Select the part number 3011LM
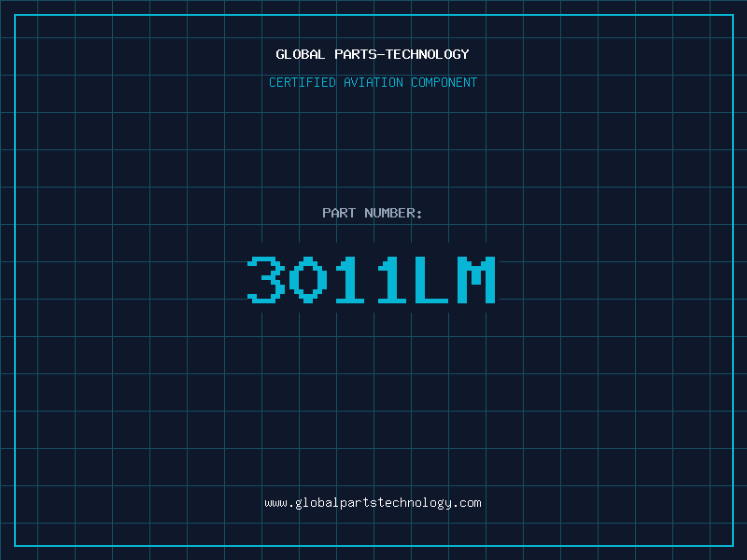Viewport: 747px width, 560px height. (x=372, y=279)
